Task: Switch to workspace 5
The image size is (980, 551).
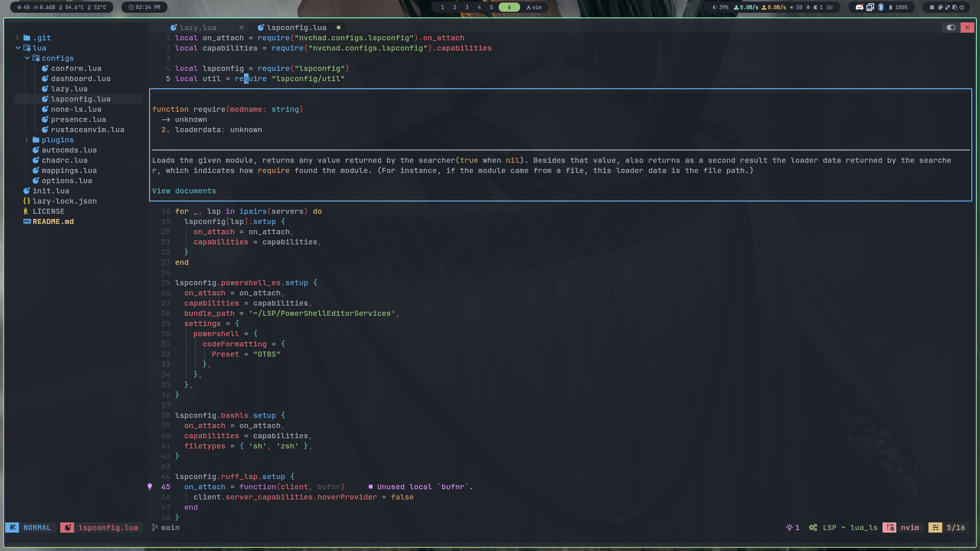Action: coord(492,7)
